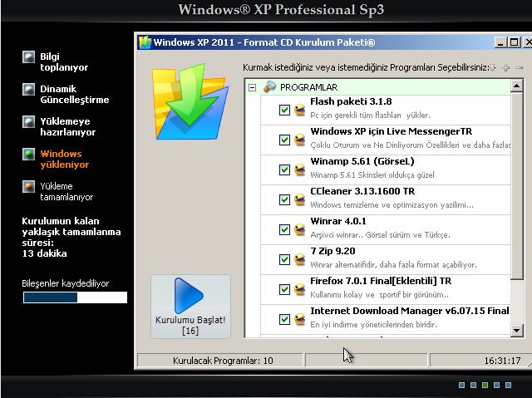532x398 pixels.
Task: Click the title bar folder icon
Action: pos(145,42)
